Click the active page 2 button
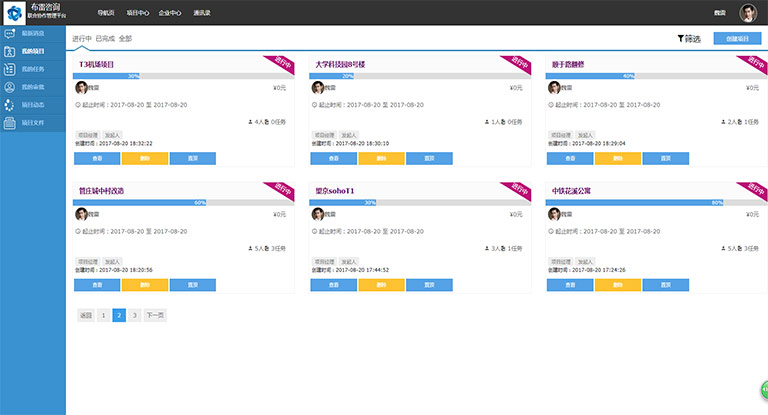 [119, 315]
